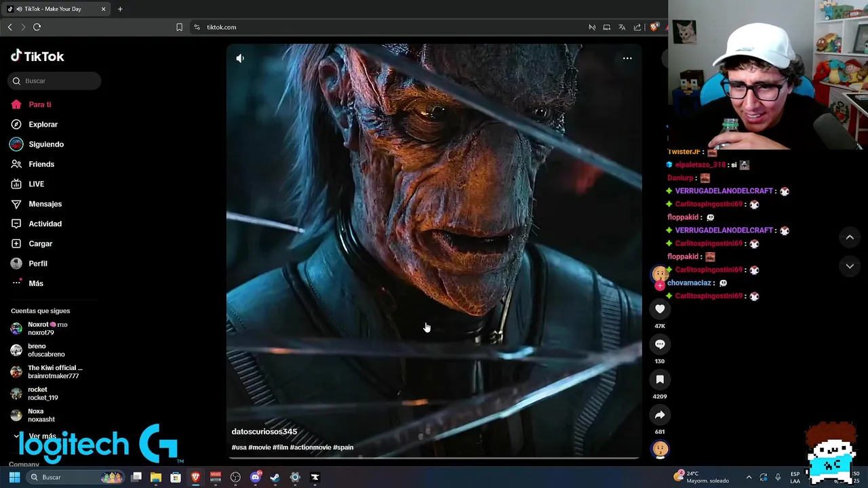Viewport: 868px width, 488px height.
Task: Mute the TikTok video sound
Action: [240, 58]
